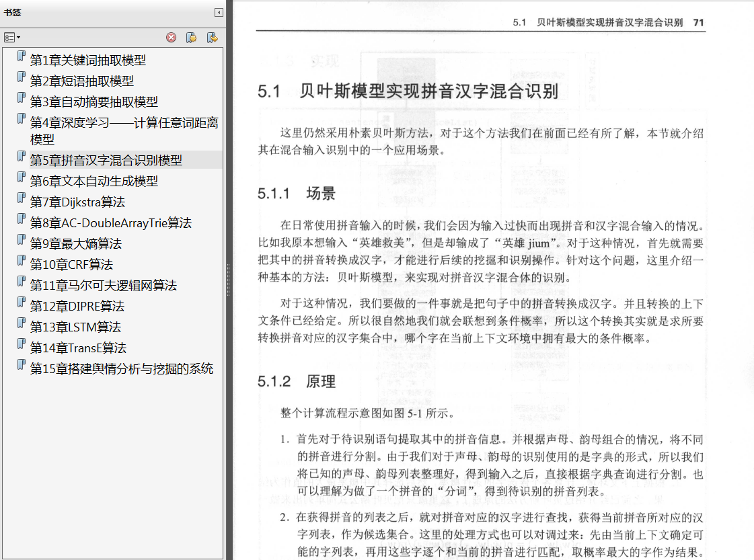Click the bookmark icon beside 第1章关键词抽取模型

point(21,56)
